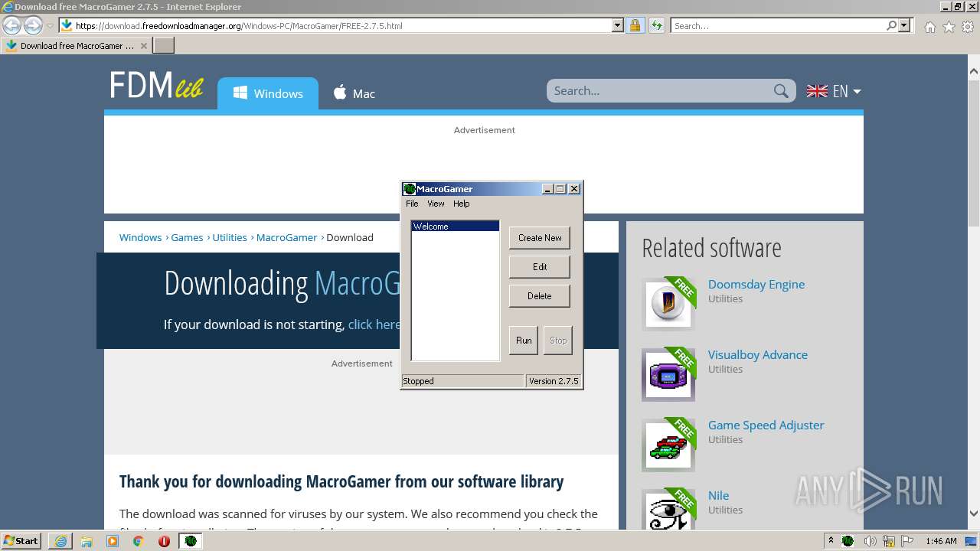Open the Doomsday Engine related software link
This screenshot has height=551, width=980.
pyautogui.click(x=756, y=284)
